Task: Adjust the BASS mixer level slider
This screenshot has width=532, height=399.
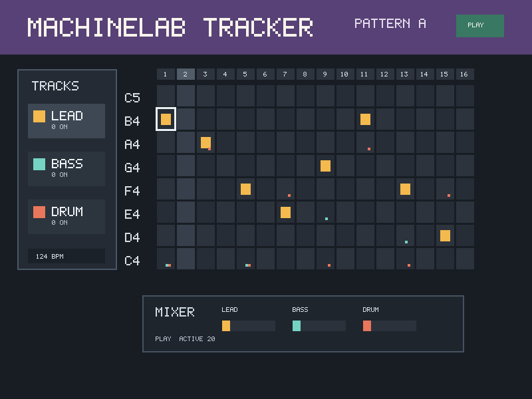Action: [319, 326]
